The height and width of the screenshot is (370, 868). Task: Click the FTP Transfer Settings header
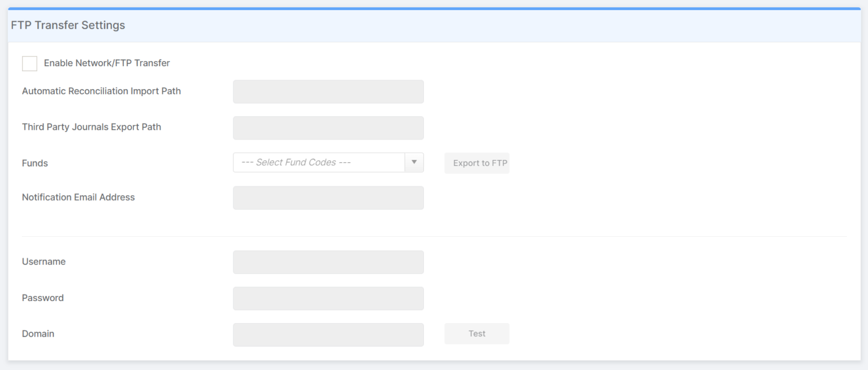[68, 25]
